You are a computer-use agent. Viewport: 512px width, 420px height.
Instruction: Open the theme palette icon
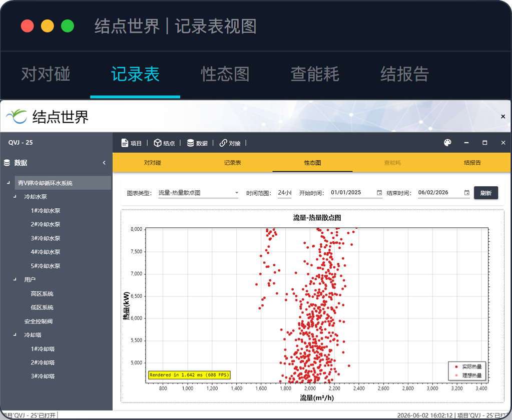click(447, 143)
